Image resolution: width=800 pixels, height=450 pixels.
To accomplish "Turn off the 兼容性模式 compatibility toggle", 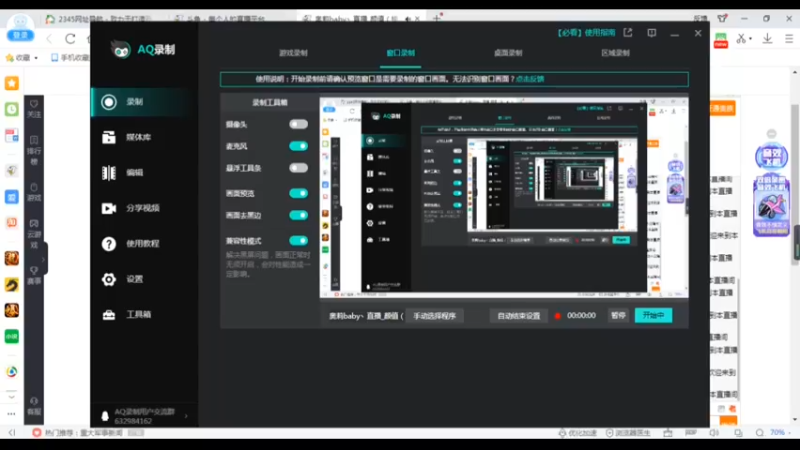I will [298, 240].
